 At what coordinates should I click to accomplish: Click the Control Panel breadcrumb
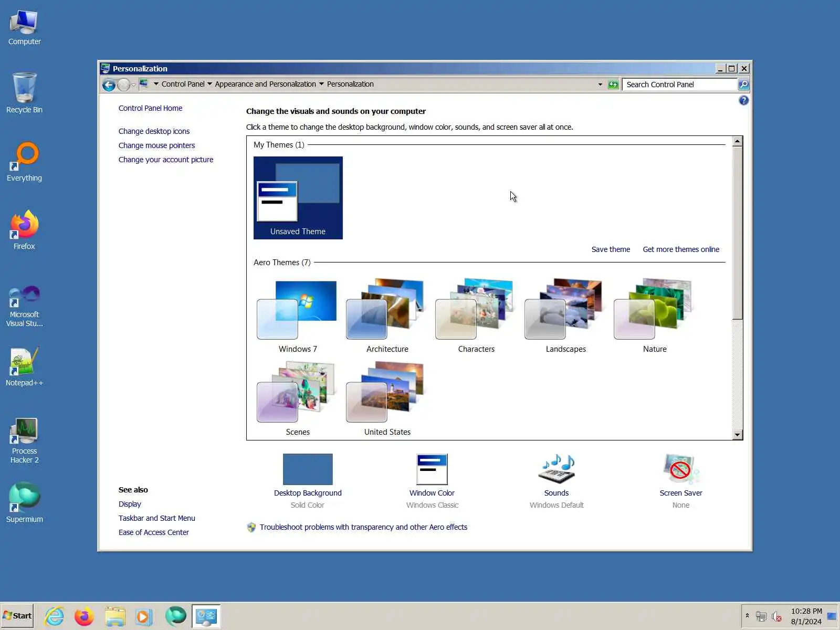coord(183,84)
